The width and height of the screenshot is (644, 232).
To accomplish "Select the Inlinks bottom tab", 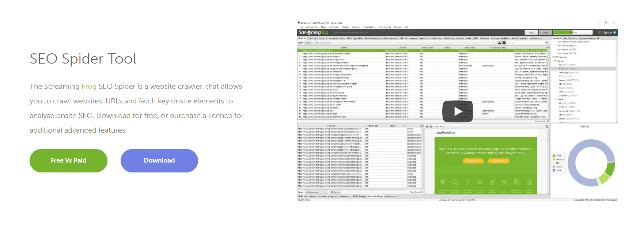I will tap(312, 196).
